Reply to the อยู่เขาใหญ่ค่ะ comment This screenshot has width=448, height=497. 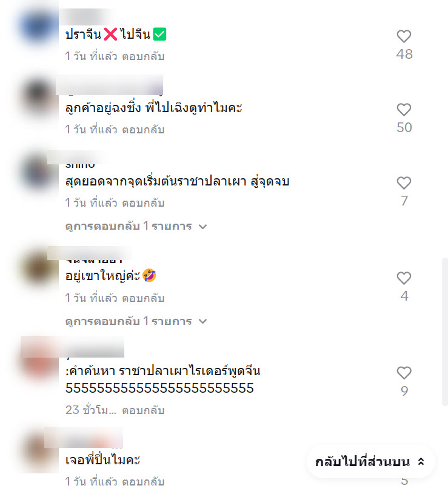143,298
